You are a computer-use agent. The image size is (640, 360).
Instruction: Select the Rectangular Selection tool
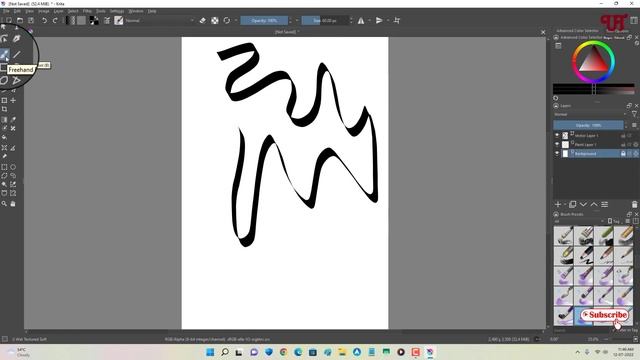(x=4, y=167)
